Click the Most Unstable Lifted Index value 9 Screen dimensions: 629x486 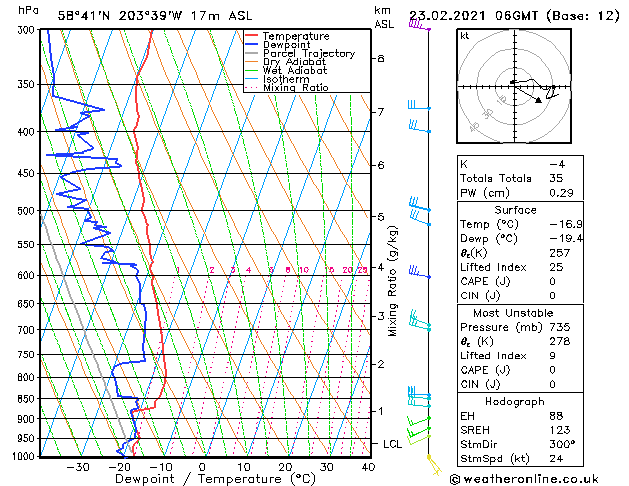[552, 356]
